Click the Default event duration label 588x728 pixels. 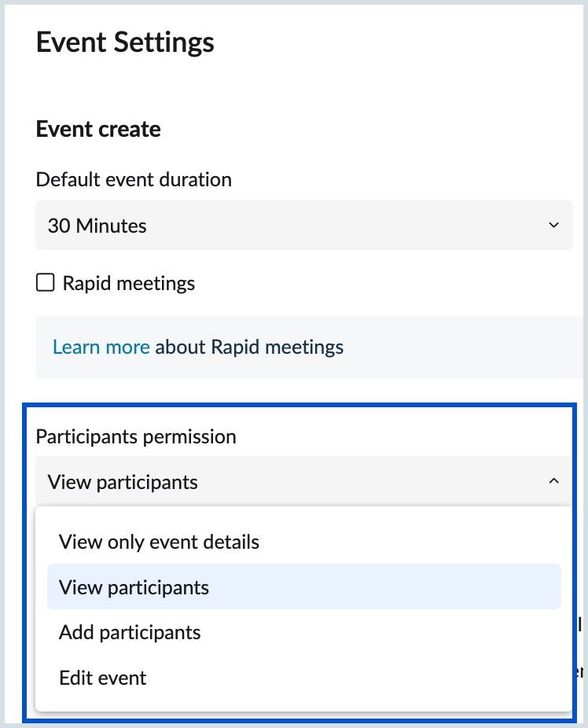(134, 179)
